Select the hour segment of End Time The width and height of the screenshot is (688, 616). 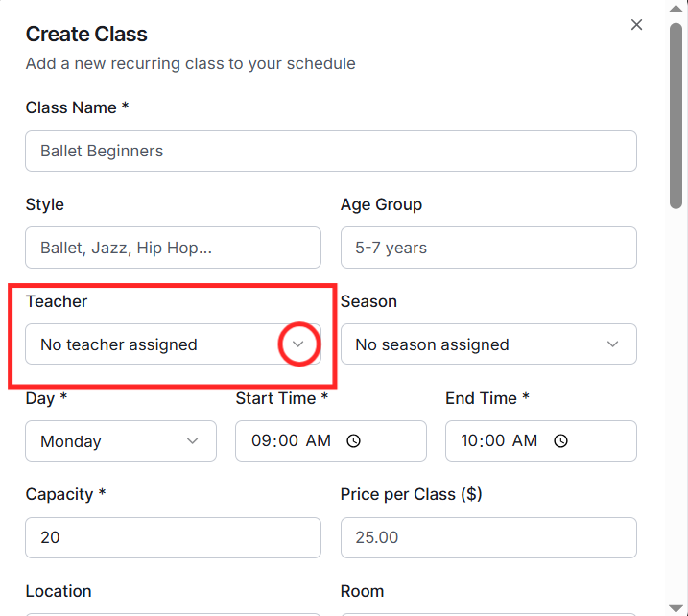click(x=470, y=441)
